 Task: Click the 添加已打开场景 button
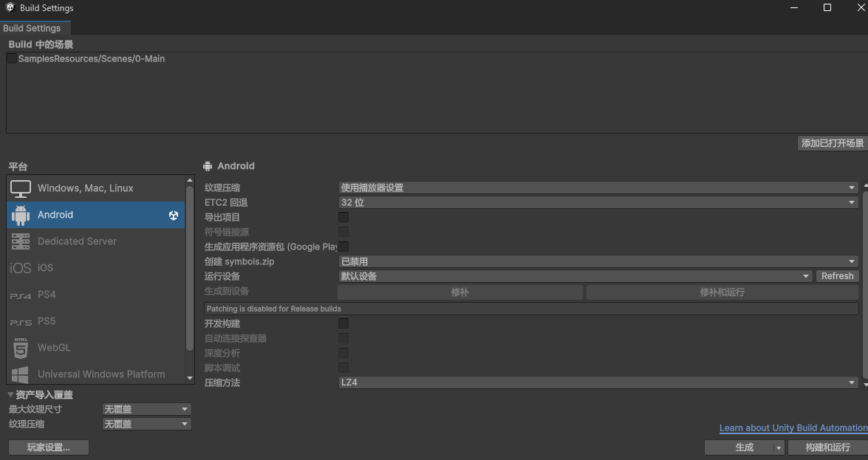(833, 143)
